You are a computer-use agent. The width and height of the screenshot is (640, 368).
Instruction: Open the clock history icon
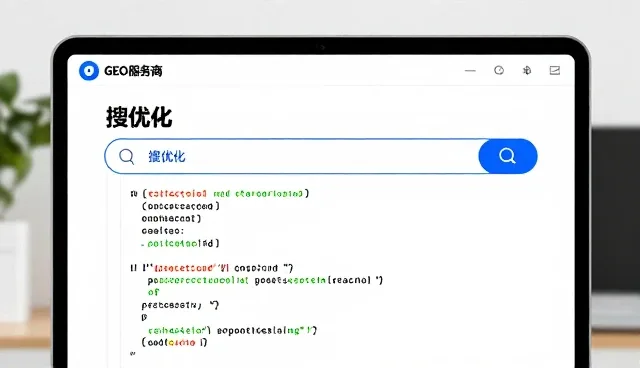pos(499,70)
